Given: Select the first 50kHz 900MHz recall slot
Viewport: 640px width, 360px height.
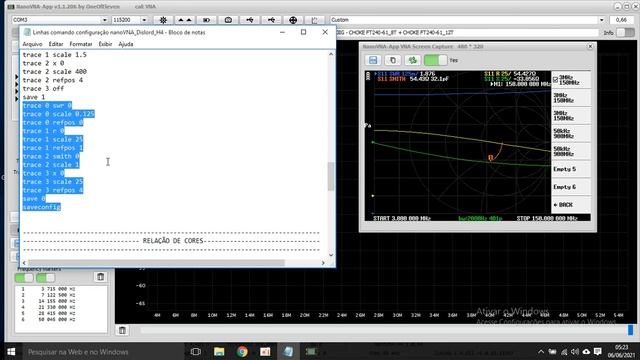Looking at the screenshot, I should coord(571,133).
